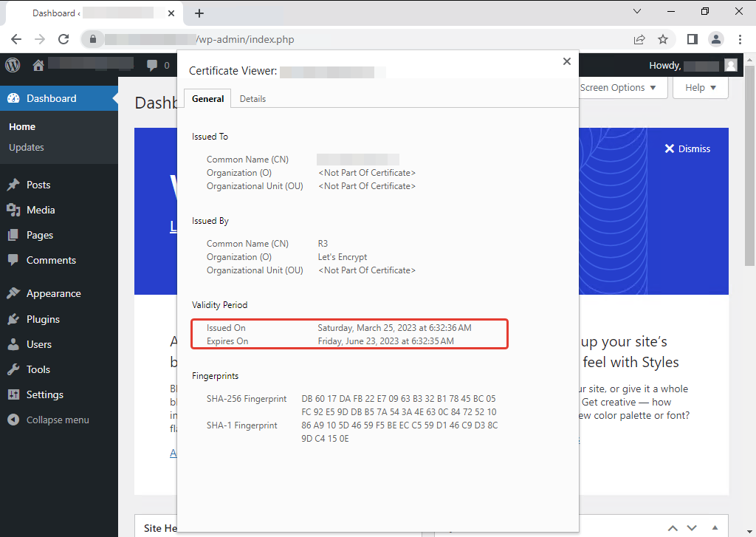
Task: Open a new browser tab
Action: tap(199, 13)
